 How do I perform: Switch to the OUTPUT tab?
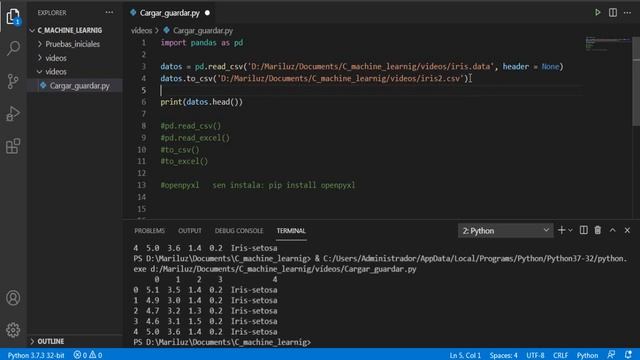[x=190, y=231]
